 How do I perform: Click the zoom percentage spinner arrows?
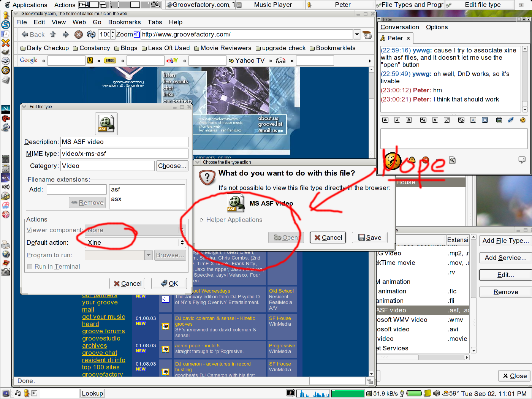112,35
